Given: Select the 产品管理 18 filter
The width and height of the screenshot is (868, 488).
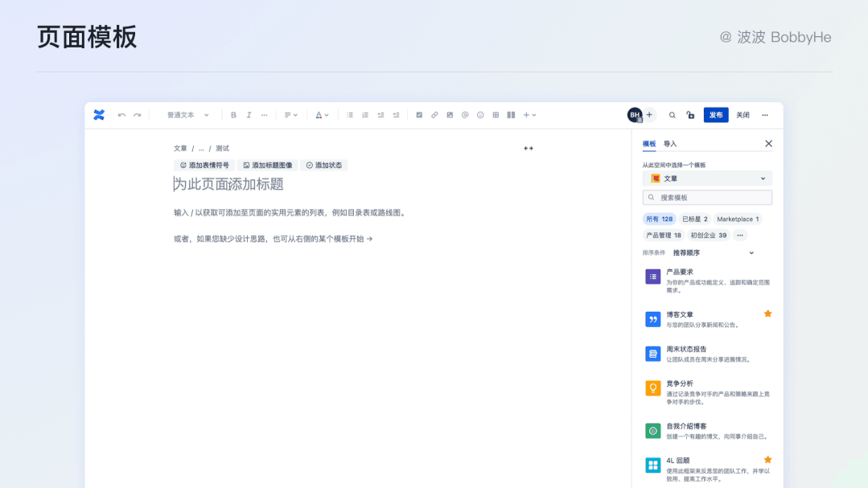Looking at the screenshot, I should pyautogui.click(x=663, y=235).
